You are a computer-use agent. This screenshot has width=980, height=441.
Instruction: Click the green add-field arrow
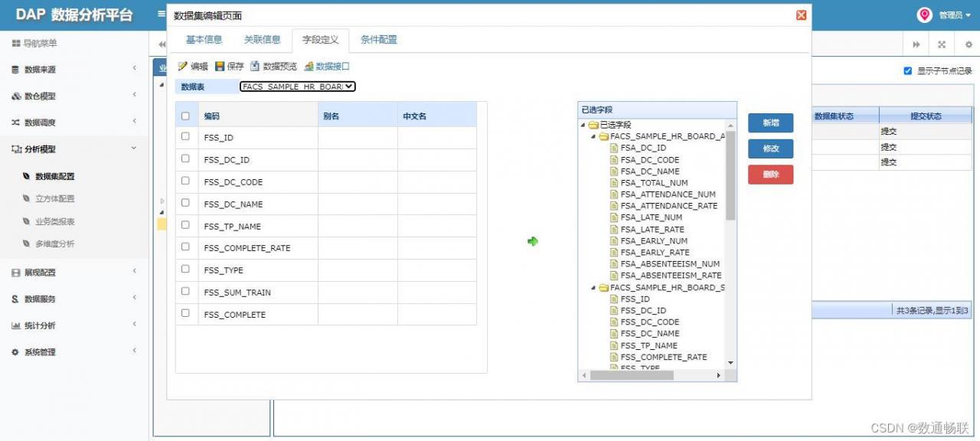(533, 241)
